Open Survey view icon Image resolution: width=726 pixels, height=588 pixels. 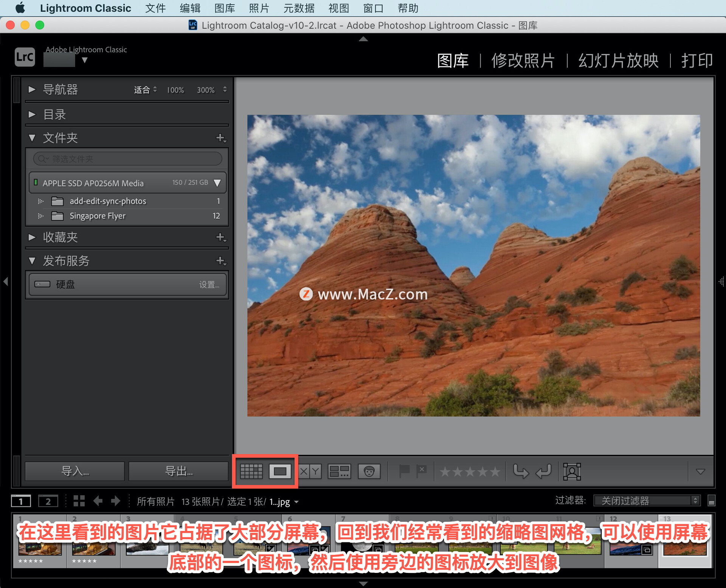click(339, 471)
